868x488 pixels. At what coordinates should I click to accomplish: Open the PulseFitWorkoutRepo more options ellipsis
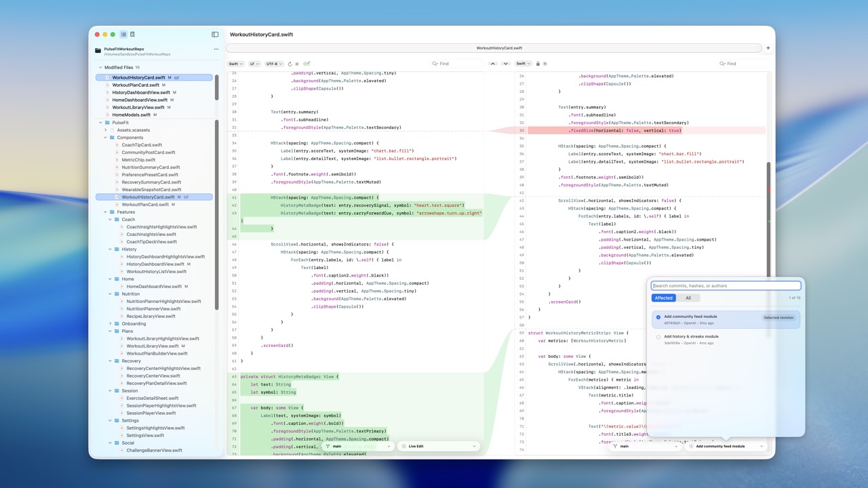pyautogui.click(x=216, y=49)
